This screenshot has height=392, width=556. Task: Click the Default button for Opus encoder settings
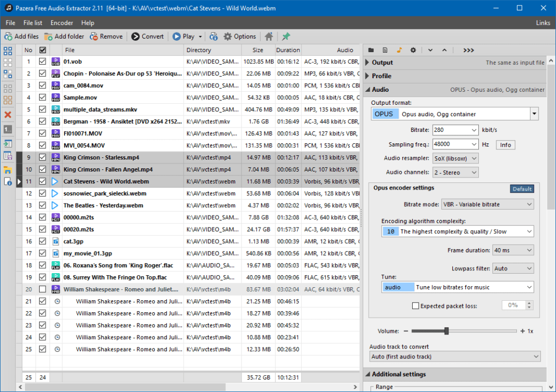click(521, 188)
